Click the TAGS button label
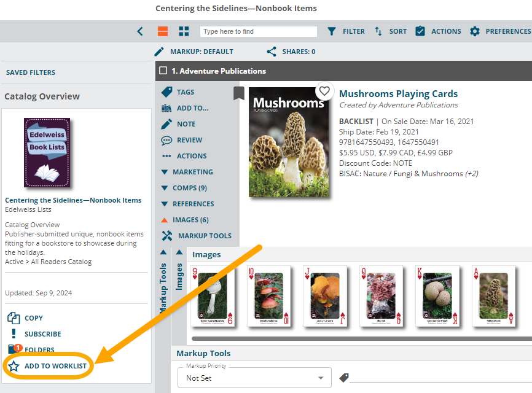 tap(186, 92)
